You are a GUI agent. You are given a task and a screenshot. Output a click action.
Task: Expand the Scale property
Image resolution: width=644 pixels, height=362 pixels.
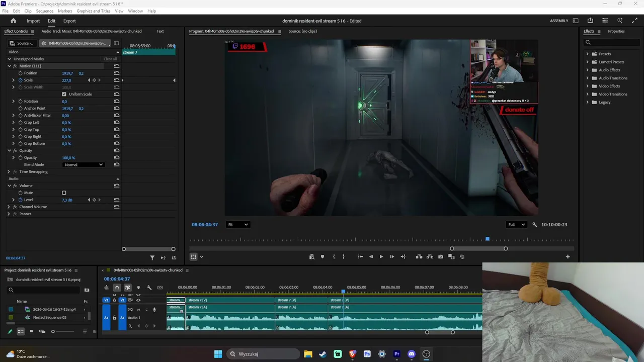click(x=14, y=80)
